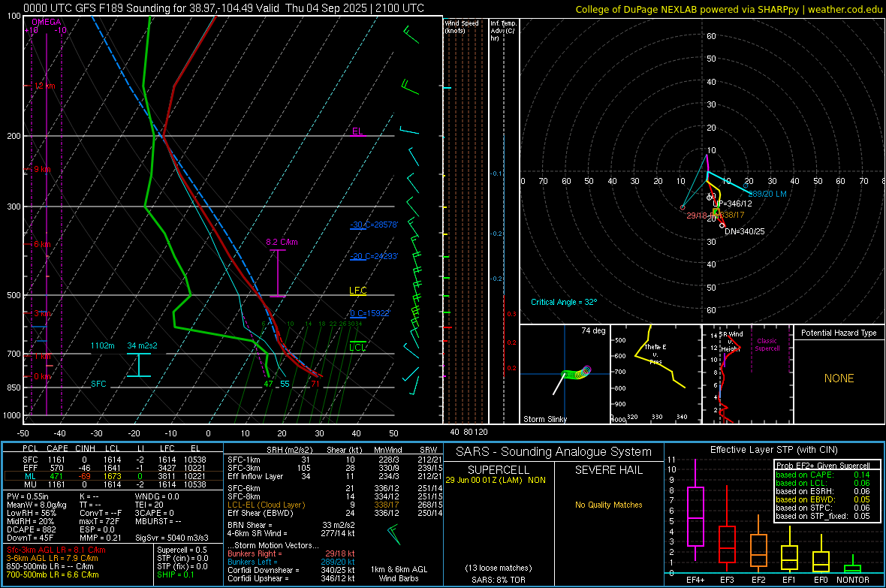Click the NONE hazard type value
Image resolution: width=886 pixels, height=588 pixels.
(x=839, y=378)
